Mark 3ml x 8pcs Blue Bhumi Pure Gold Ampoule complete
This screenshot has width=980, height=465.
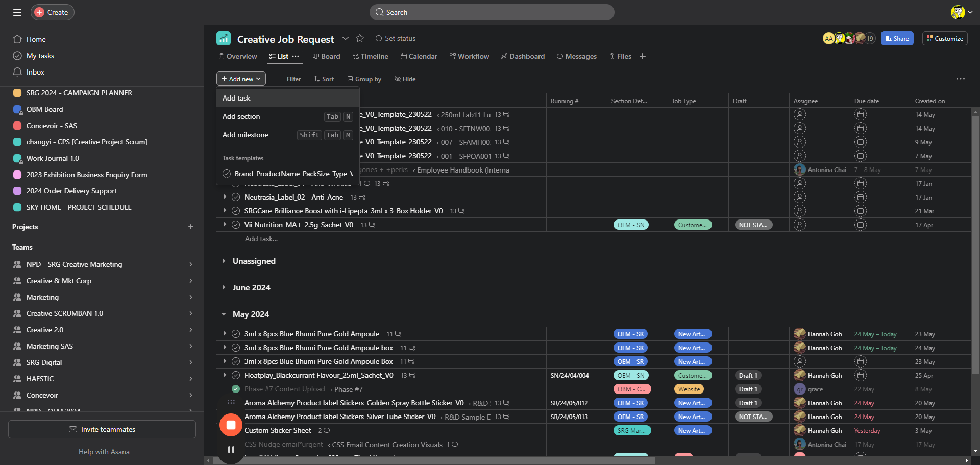pos(236,334)
